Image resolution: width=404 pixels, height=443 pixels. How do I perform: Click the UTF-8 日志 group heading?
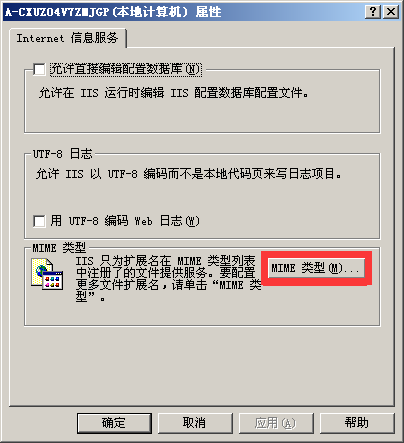coord(62,154)
